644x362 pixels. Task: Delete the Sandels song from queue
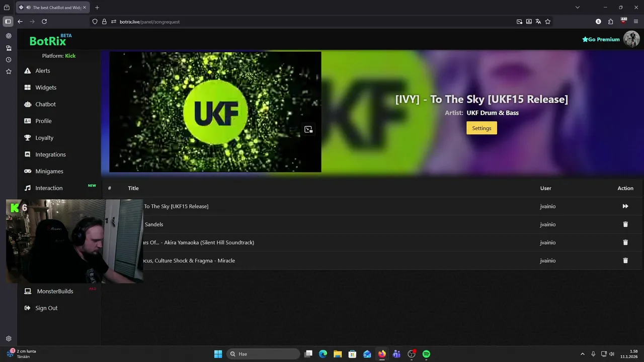pyautogui.click(x=625, y=224)
